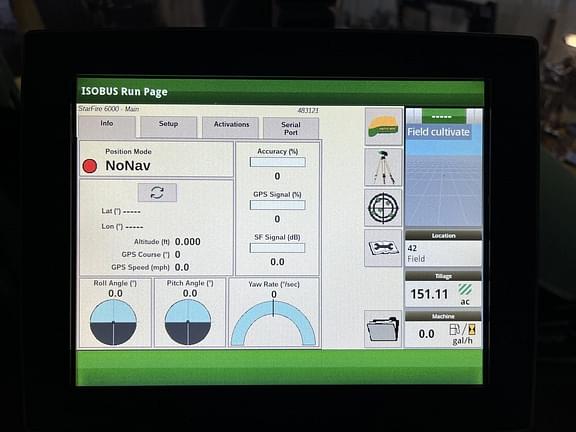Click the serial number 483121
Viewport: 576px width, 432px height.
coord(308,111)
